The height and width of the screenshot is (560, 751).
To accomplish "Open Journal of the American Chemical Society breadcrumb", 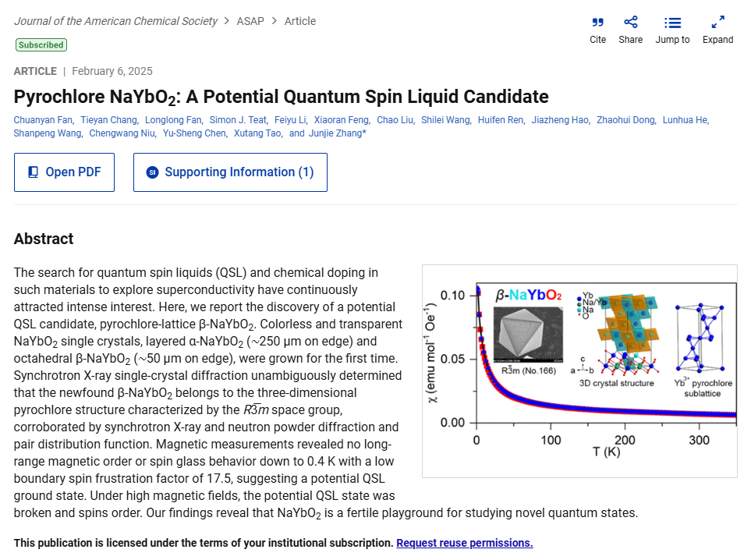I will pyautogui.click(x=115, y=21).
